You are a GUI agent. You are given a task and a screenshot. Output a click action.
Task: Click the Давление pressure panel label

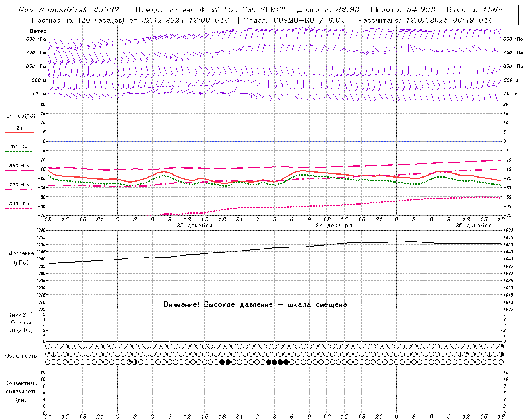[x=21, y=253]
